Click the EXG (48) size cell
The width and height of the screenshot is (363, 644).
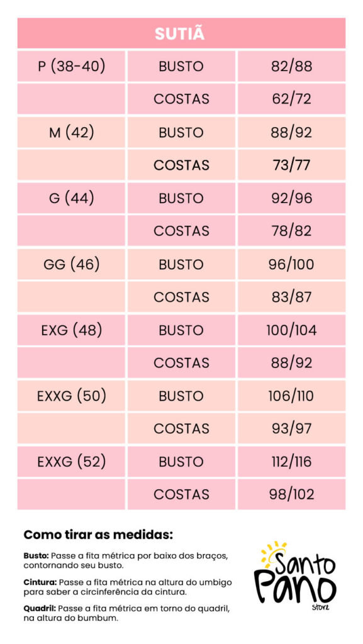71,330
